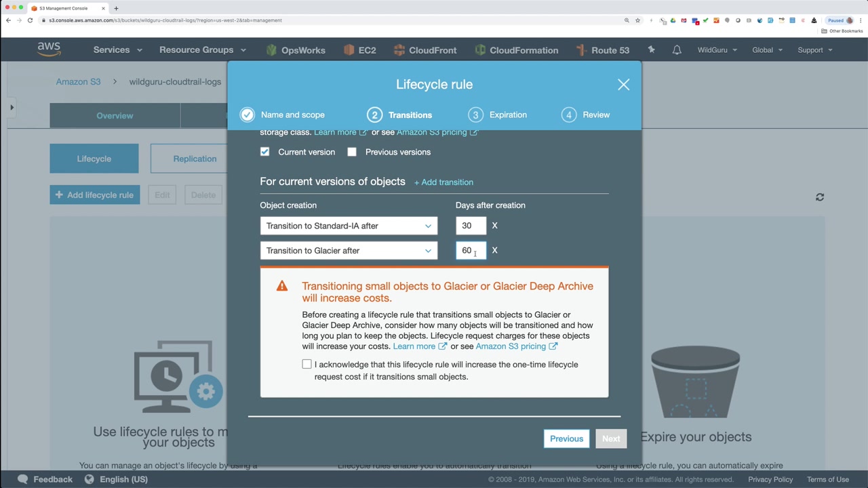Screen dimensions: 868x488
Task: Open the Transition to Standard-IA dropdown
Action: [349, 226]
